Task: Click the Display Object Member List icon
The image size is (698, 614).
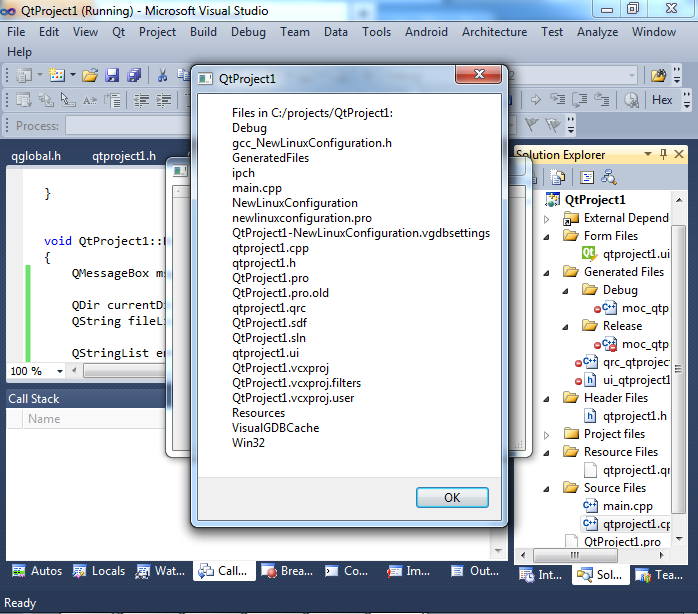Action: tap(24, 100)
